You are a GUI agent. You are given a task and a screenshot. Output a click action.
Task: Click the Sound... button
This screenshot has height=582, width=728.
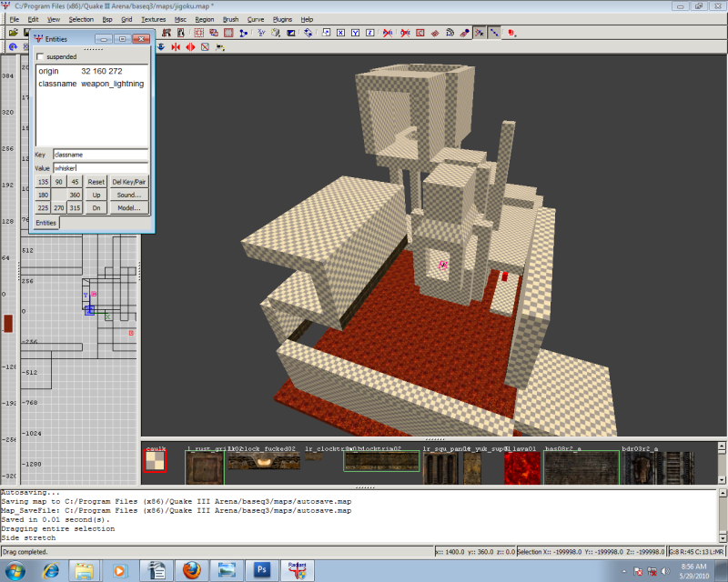tap(129, 195)
